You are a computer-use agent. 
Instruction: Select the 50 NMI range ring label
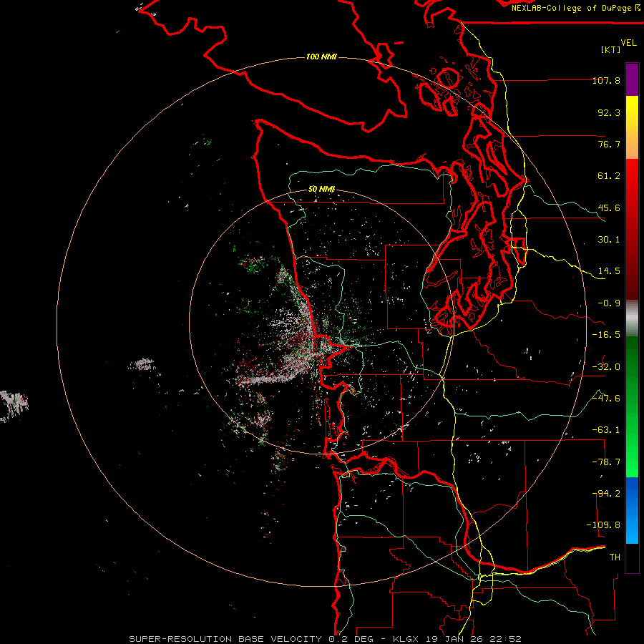click(321, 189)
